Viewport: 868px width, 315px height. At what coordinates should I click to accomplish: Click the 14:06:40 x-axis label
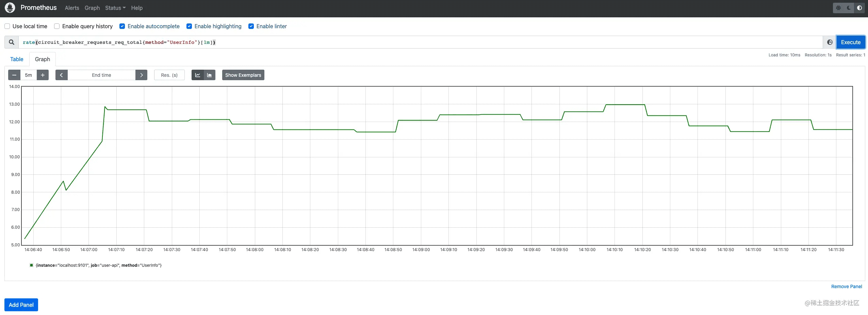33,249
